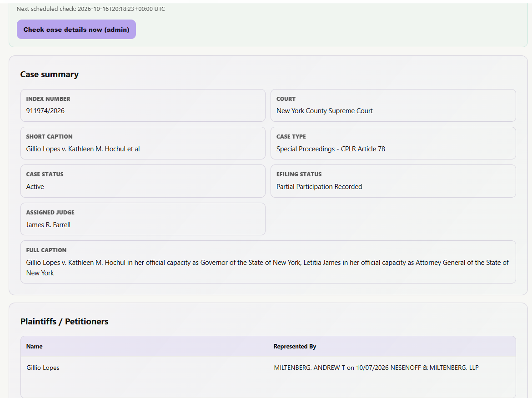Click the 'SHORT CAPTION' field label
Screen dimensions: 532x398
pyautogui.click(x=49, y=136)
